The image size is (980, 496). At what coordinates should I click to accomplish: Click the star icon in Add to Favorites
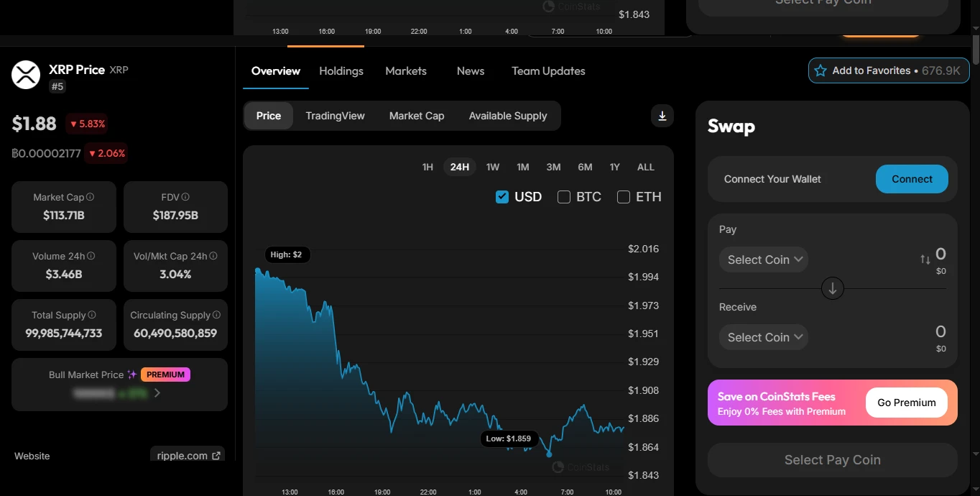point(820,70)
